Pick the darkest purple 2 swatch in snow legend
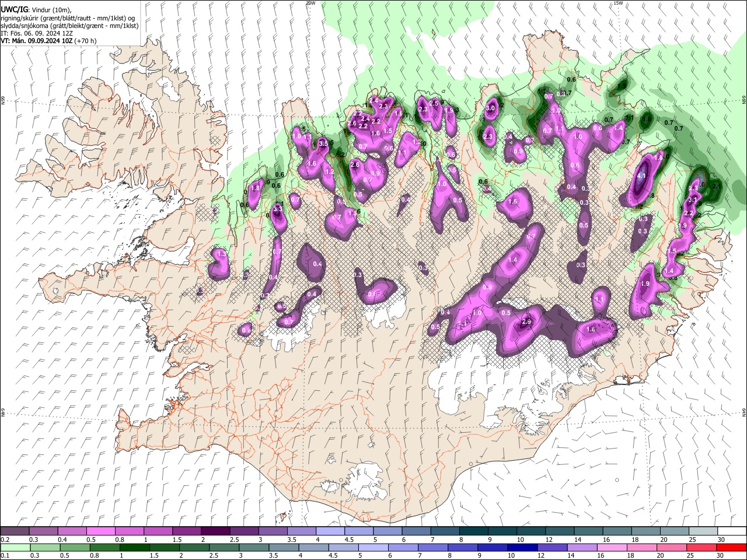 coord(215,531)
